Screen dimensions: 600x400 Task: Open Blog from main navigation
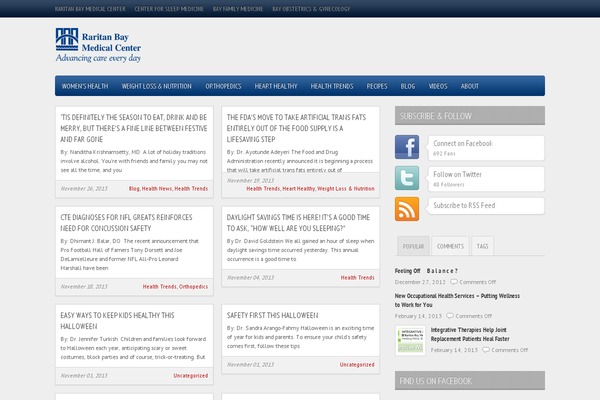pos(408,86)
